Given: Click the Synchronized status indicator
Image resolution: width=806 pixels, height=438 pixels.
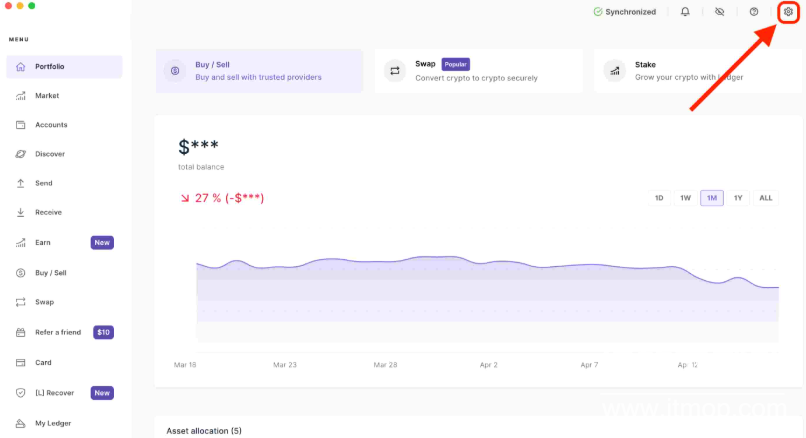Looking at the screenshot, I should pos(625,12).
